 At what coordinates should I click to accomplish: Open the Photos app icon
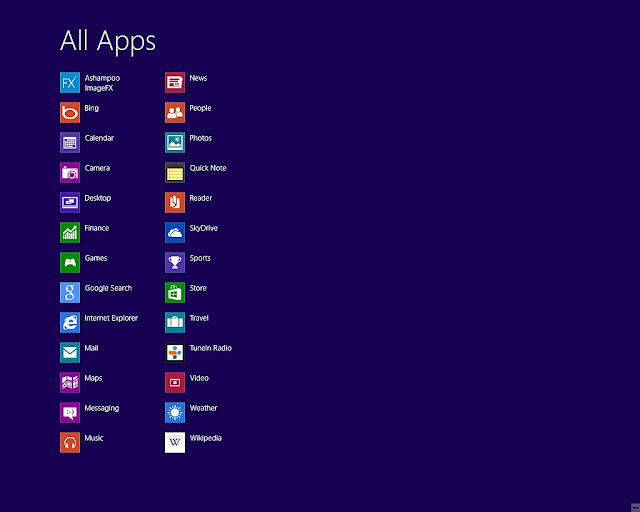coord(175,142)
